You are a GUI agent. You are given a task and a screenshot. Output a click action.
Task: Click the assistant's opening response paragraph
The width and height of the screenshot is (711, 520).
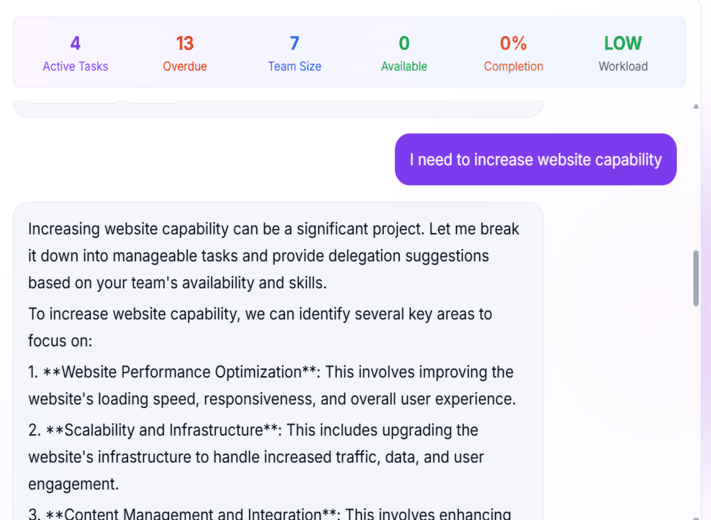tap(273, 255)
